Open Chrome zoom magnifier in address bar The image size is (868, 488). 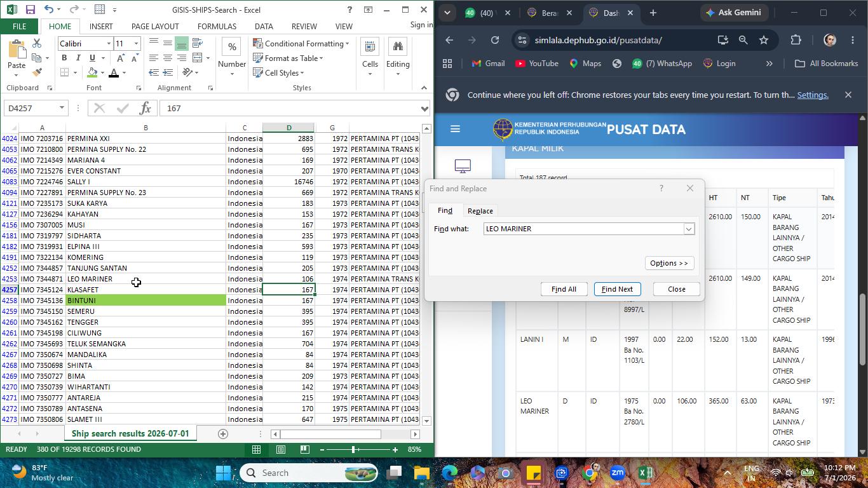pos(743,40)
